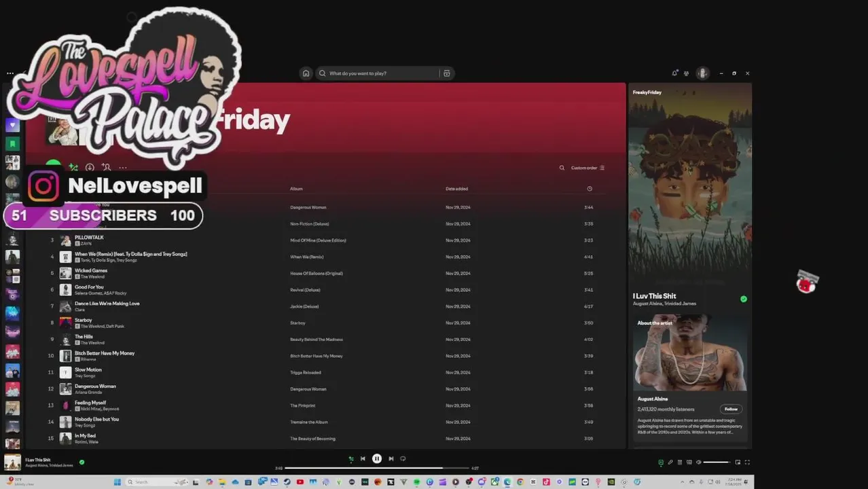
Task: Open the album Mind Of Mine (Deluxe Edition)
Action: pyautogui.click(x=318, y=240)
